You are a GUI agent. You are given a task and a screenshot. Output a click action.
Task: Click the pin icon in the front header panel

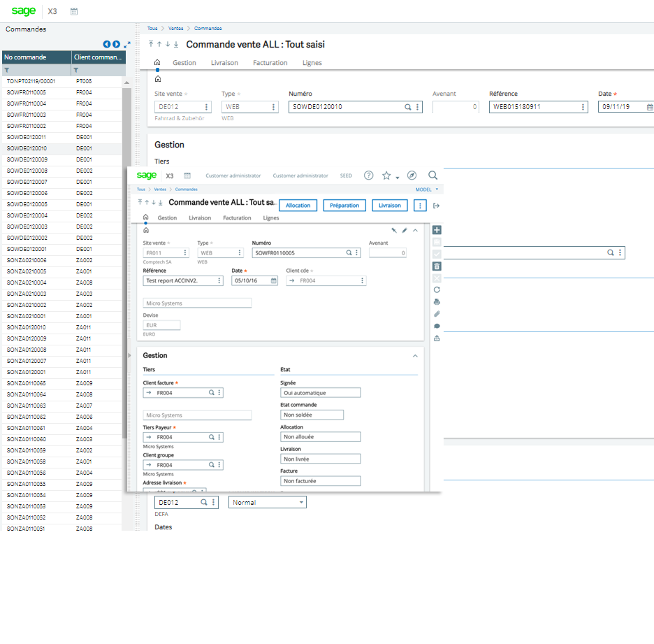click(394, 230)
